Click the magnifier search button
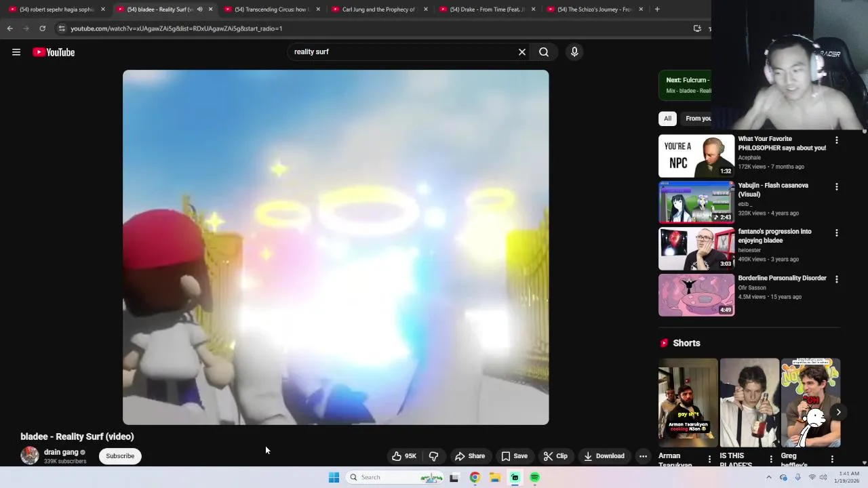 tap(544, 52)
